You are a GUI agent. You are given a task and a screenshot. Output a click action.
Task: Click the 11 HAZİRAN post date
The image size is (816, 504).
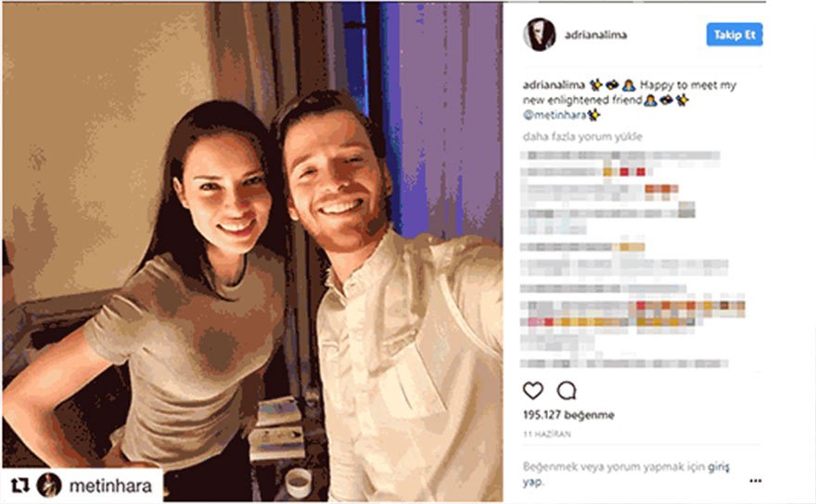pos(547,434)
